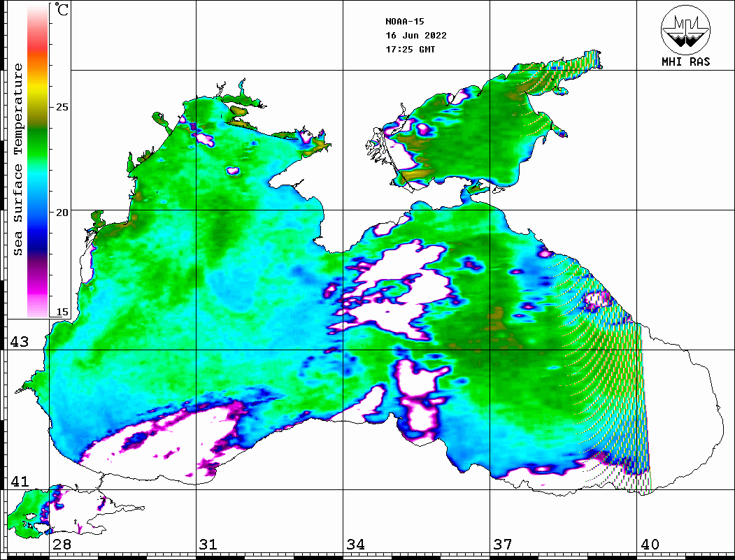This screenshot has width=735, height=560.
Task: Click the °C unit label above the scale
Action: tap(62, 9)
